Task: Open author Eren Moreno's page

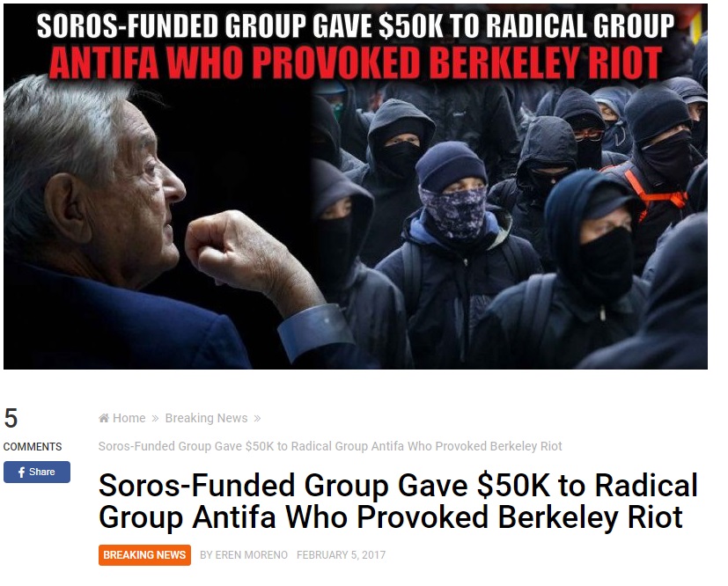Action: [x=244, y=555]
